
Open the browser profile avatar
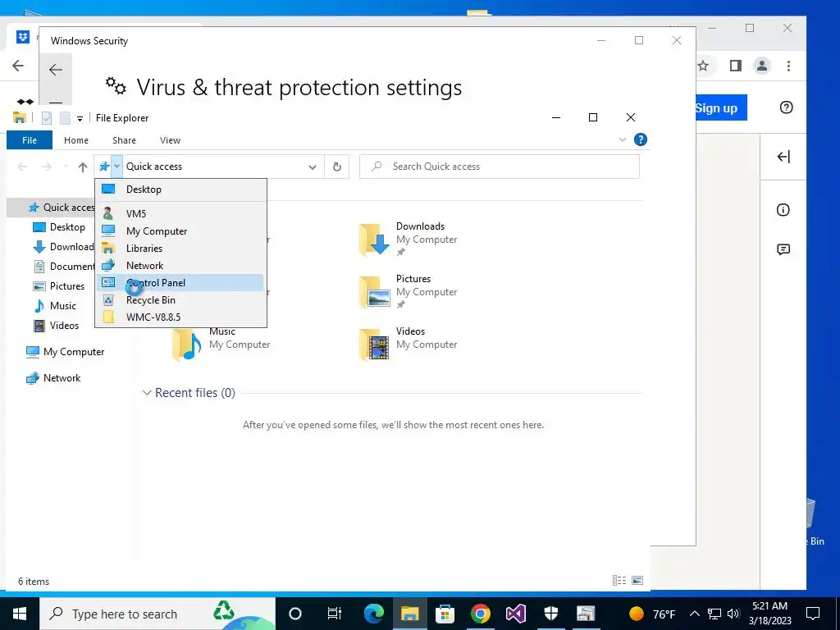click(762, 66)
